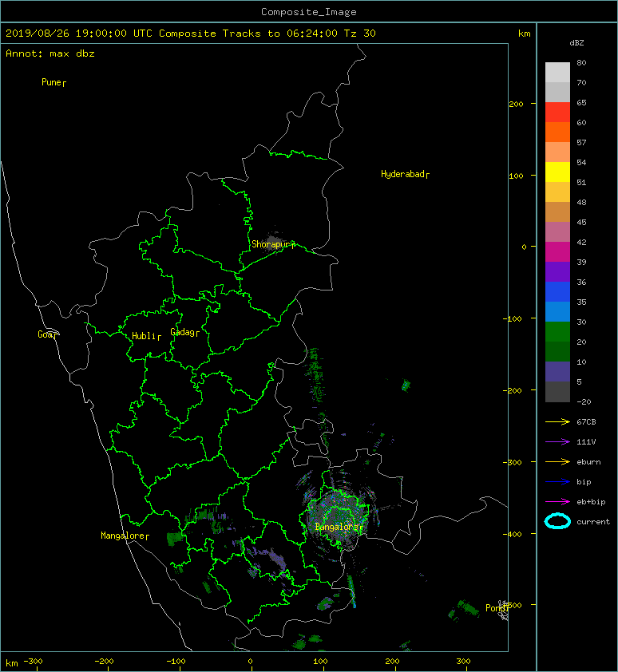Click the slate purple 10 dBZ swatch

pyautogui.click(x=557, y=371)
